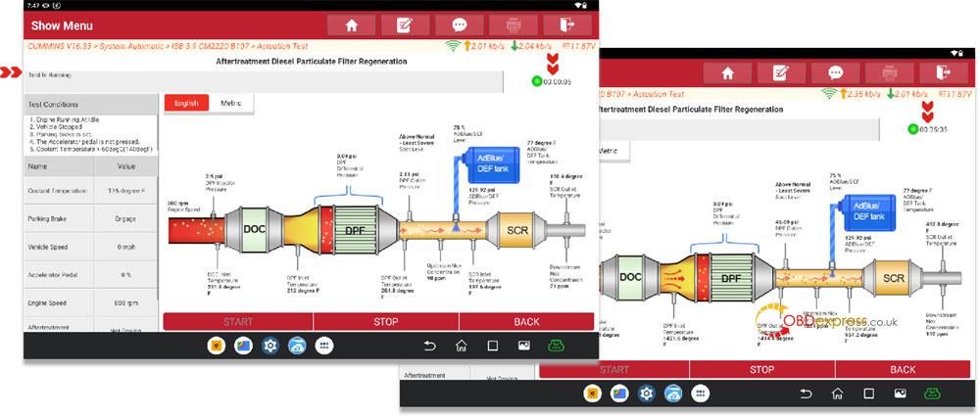The width and height of the screenshot is (980, 418).
Task: Click the green timer indicator in left window
Action: tap(536, 81)
